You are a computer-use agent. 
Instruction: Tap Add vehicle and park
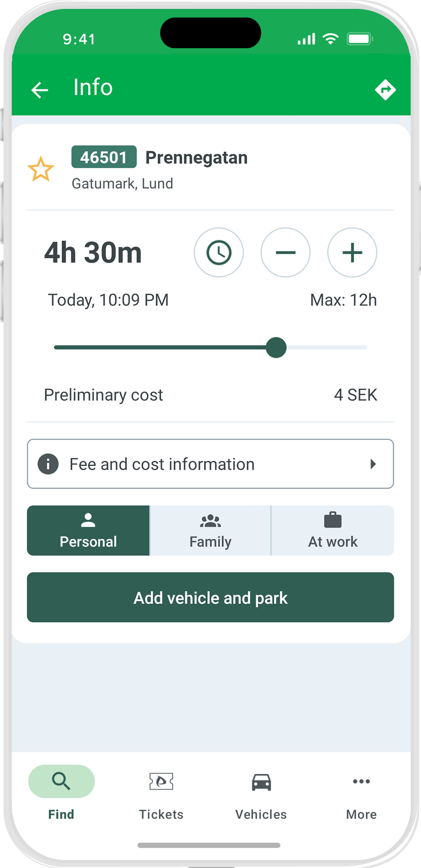pyautogui.click(x=210, y=598)
